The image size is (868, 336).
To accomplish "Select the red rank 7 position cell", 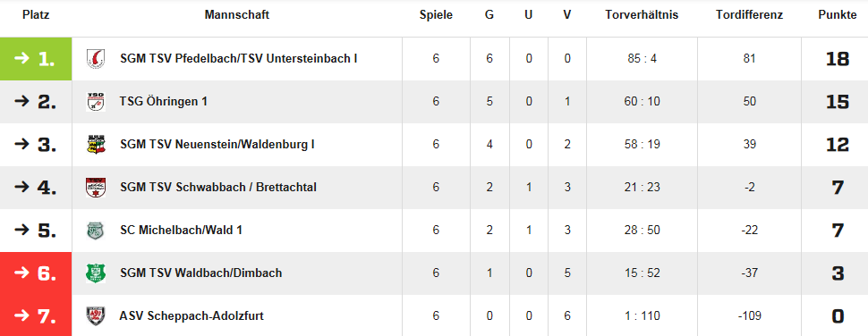I will click(x=36, y=315).
